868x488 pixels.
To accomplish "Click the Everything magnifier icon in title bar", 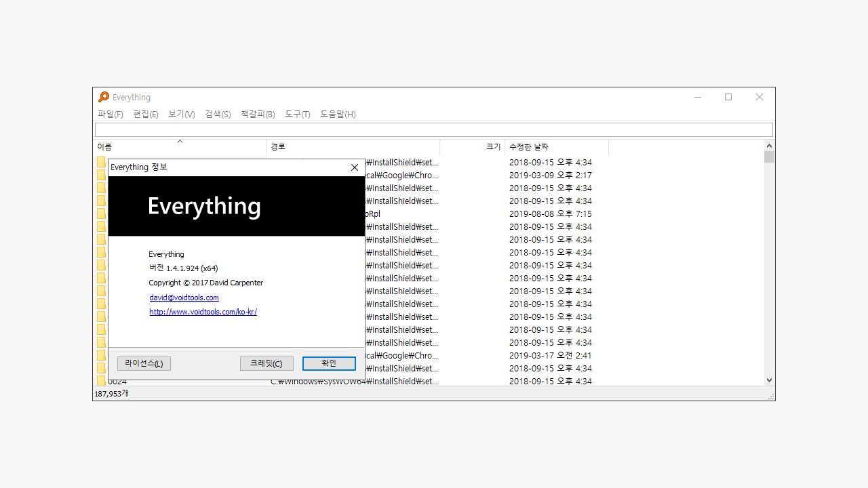I will pyautogui.click(x=104, y=97).
